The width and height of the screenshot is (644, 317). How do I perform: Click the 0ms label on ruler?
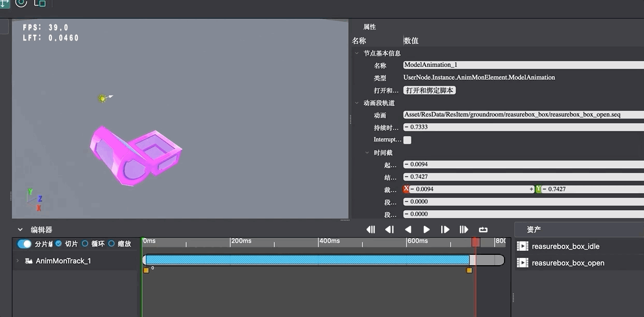[149, 241]
